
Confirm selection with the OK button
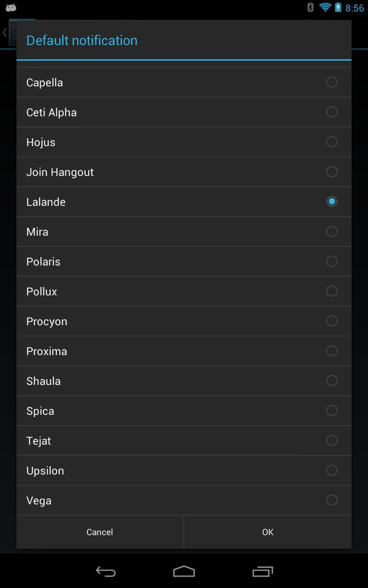tap(268, 532)
